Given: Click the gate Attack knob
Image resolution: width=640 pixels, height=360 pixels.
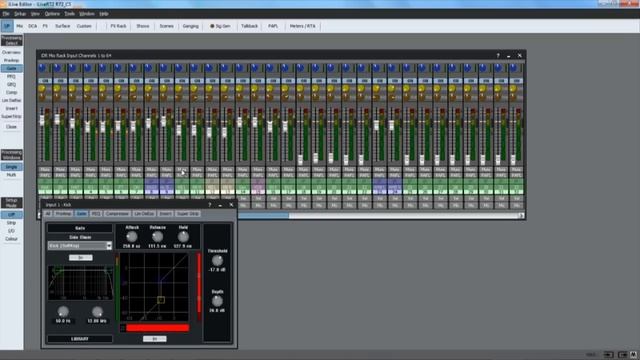Looking at the screenshot, I should (x=132, y=236).
